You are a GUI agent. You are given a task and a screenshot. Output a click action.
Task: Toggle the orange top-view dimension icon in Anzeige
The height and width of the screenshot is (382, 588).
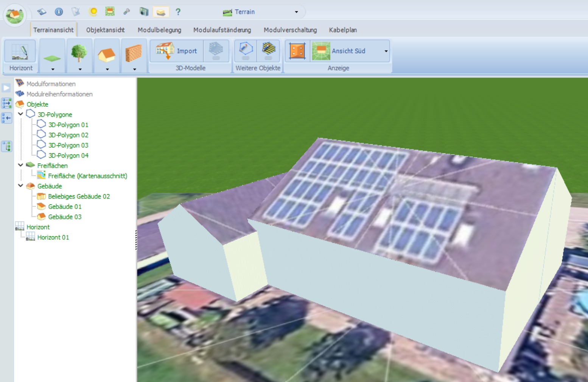(x=297, y=51)
